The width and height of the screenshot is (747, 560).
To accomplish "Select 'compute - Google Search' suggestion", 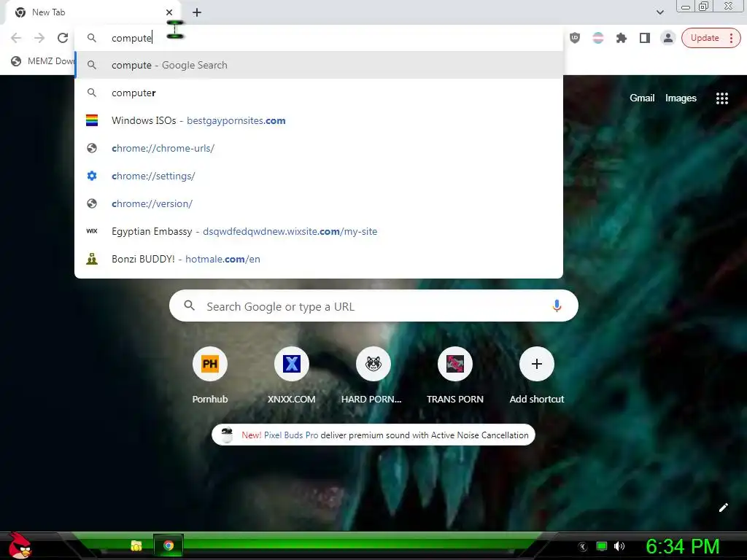I will coord(319,65).
